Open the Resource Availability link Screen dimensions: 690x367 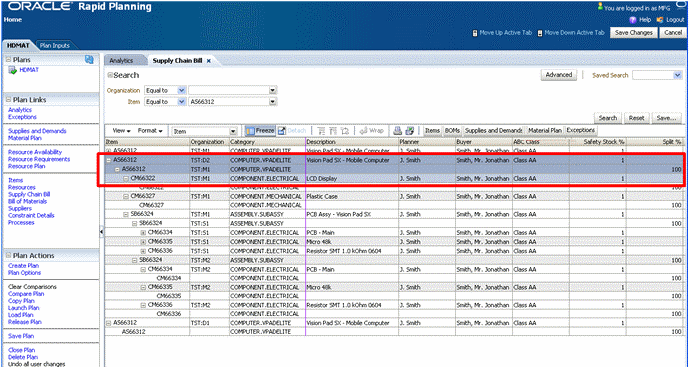tap(35, 152)
